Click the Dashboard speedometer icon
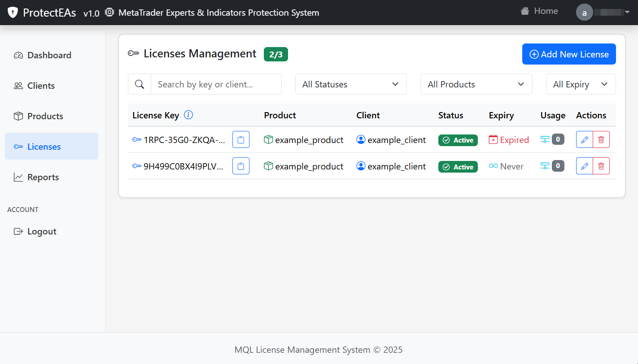Image resolution: width=638 pixels, height=364 pixels. coord(18,55)
